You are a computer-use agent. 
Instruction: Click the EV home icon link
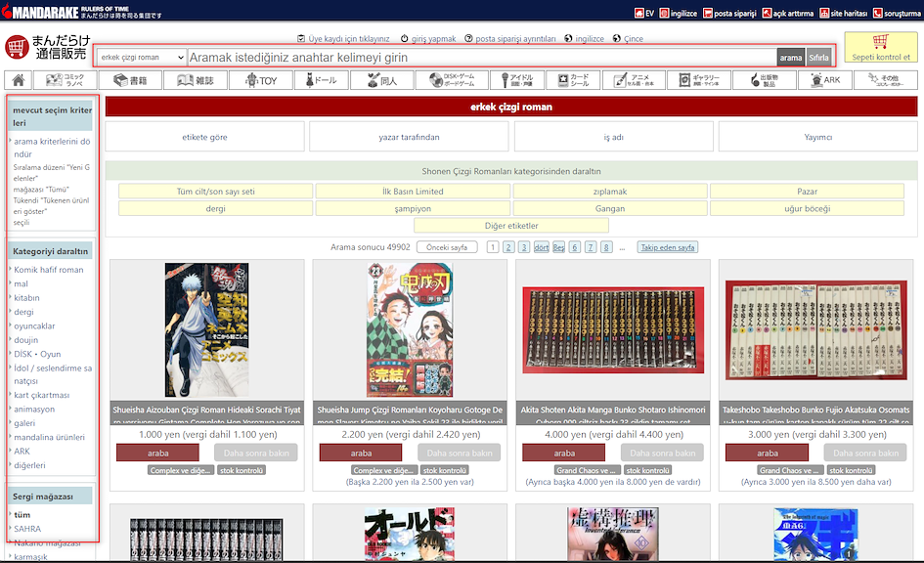coord(644,13)
